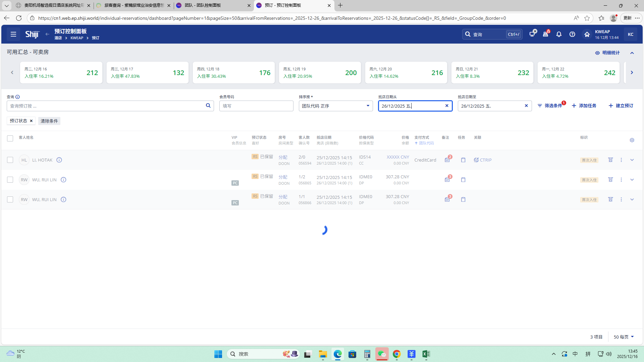Click the 查询预订 search input field
The height and width of the screenshot is (362, 644).
tap(106, 106)
